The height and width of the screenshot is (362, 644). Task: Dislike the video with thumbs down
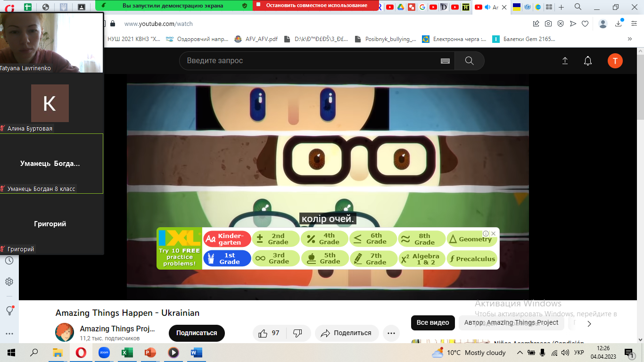point(297,333)
